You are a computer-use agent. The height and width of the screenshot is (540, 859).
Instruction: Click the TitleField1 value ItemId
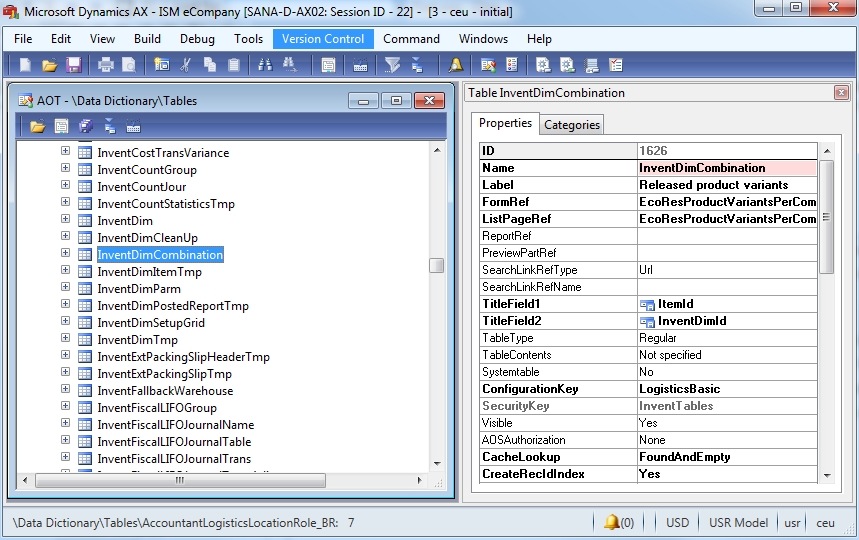(675, 304)
